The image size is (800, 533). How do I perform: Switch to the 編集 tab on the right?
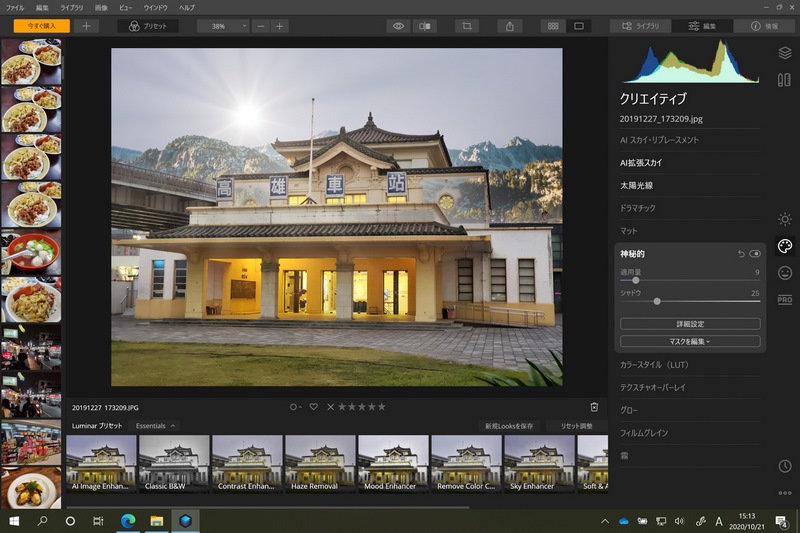coord(703,26)
